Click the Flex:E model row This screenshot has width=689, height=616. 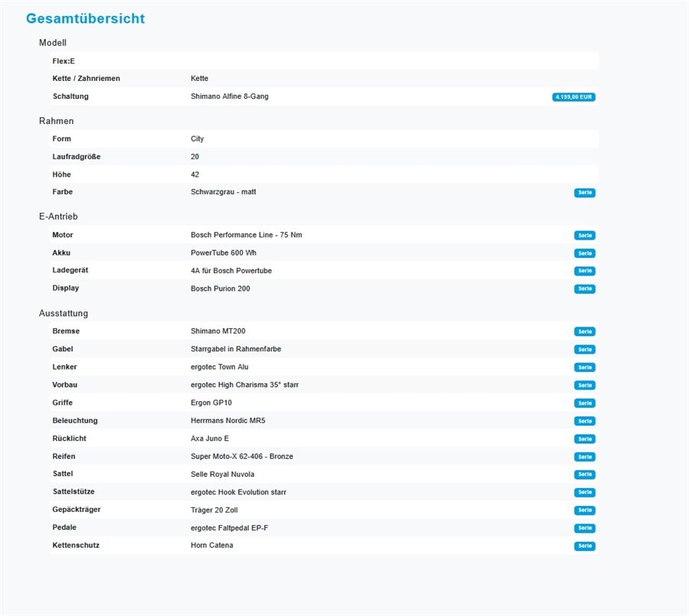click(64, 60)
